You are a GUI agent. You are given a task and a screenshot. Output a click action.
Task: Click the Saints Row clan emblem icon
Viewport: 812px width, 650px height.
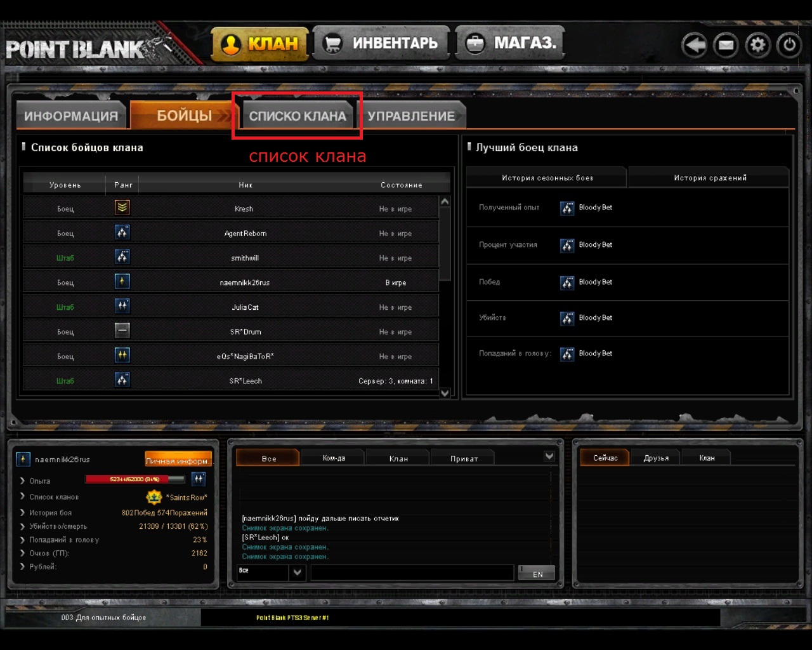pyautogui.click(x=154, y=497)
